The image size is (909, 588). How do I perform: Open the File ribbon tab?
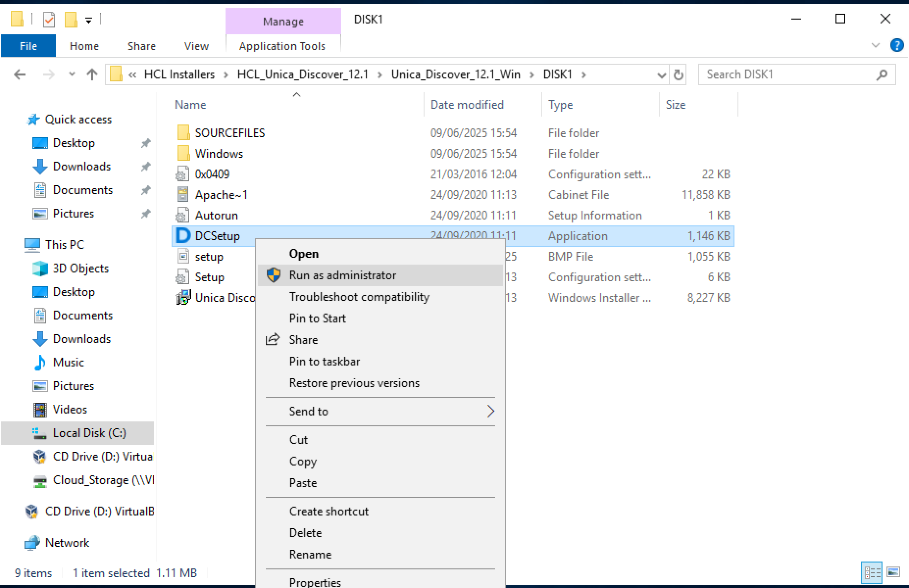[28, 46]
